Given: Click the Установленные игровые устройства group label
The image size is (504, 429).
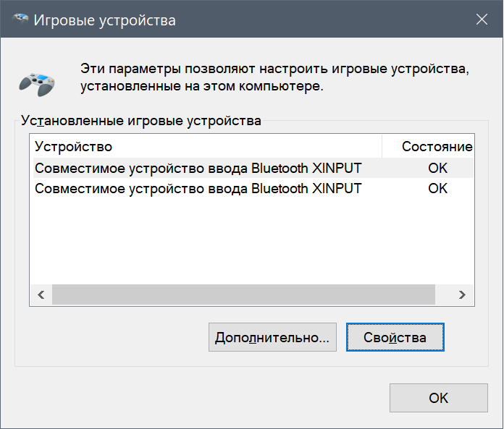Looking at the screenshot, I should click(x=141, y=121).
